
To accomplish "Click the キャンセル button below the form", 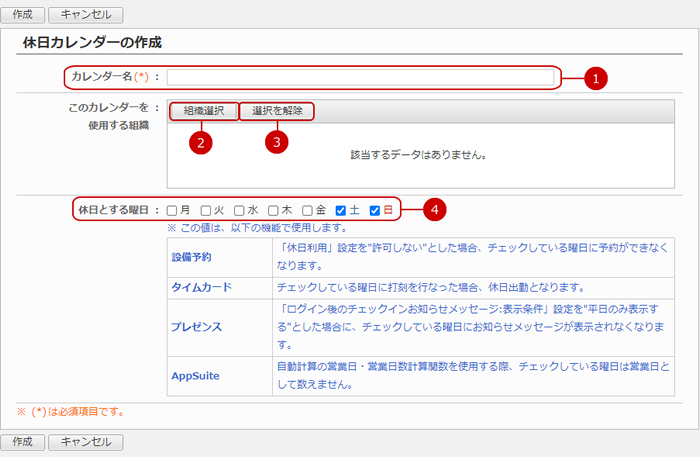I will pyautogui.click(x=86, y=441).
